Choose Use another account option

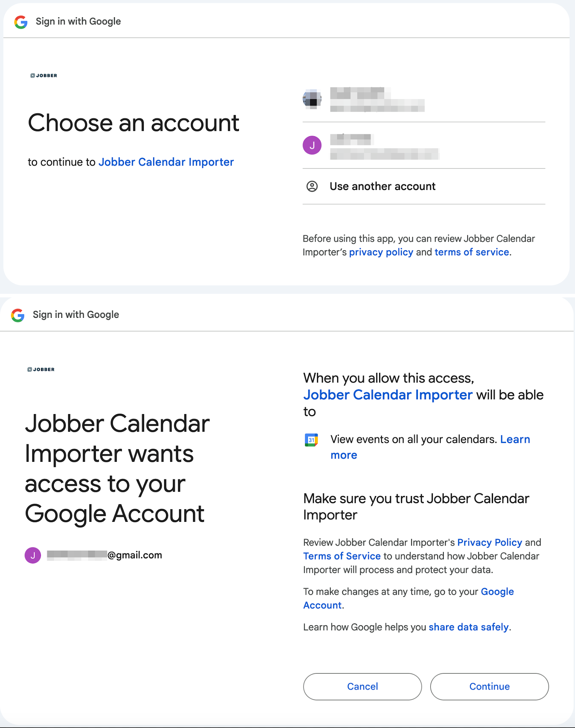tap(382, 186)
